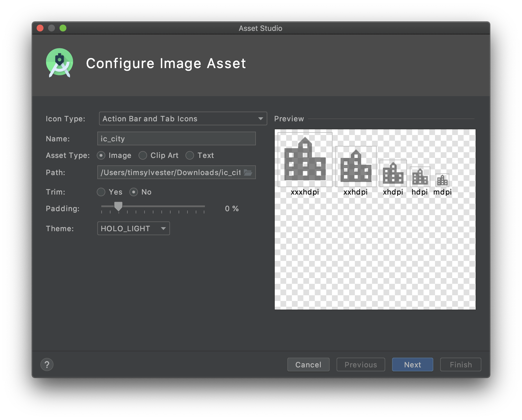Open the Icon Type dropdown
The image size is (522, 420).
point(183,119)
